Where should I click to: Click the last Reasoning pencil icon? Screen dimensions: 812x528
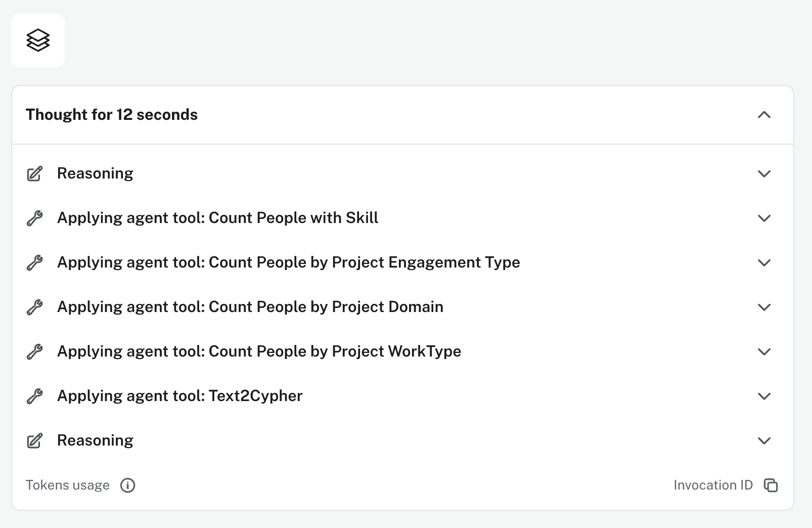[34, 441]
